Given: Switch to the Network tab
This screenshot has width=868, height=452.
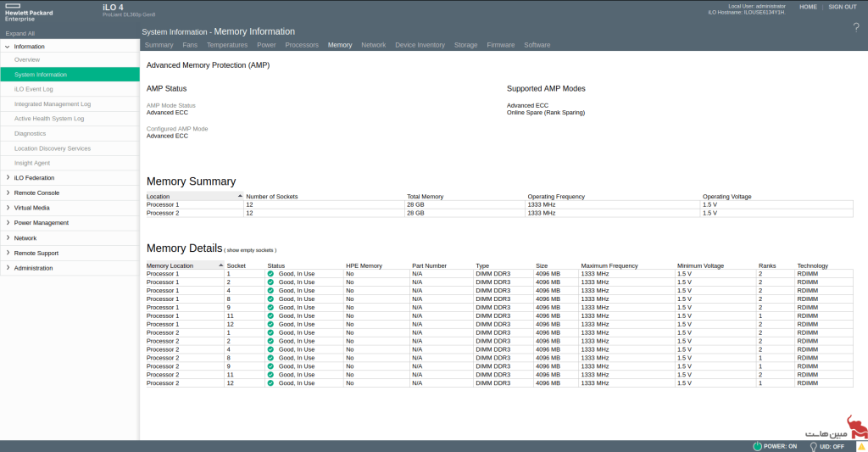Looking at the screenshot, I should [374, 45].
